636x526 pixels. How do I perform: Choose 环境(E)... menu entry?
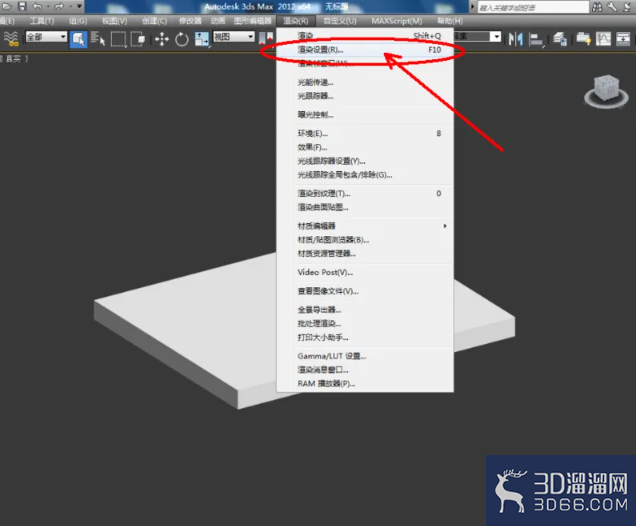(x=365, y=133)
